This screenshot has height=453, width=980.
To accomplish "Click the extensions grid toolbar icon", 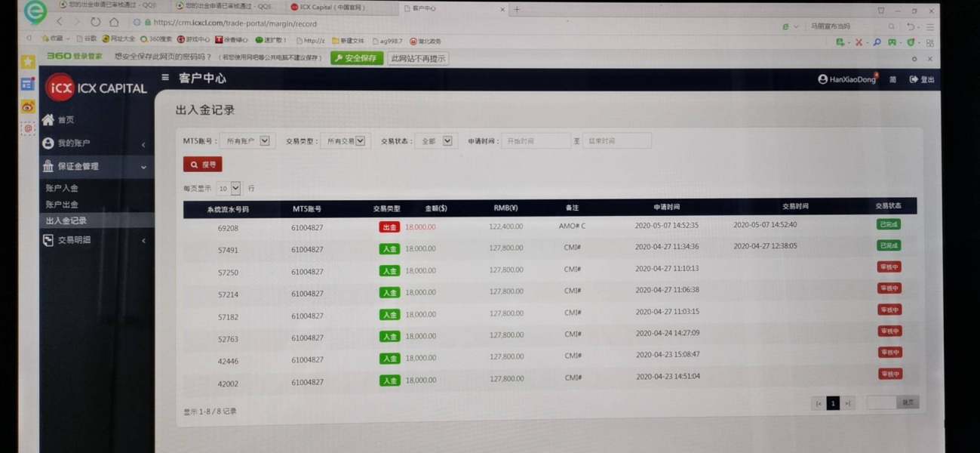I will click(x=929, y=43).
